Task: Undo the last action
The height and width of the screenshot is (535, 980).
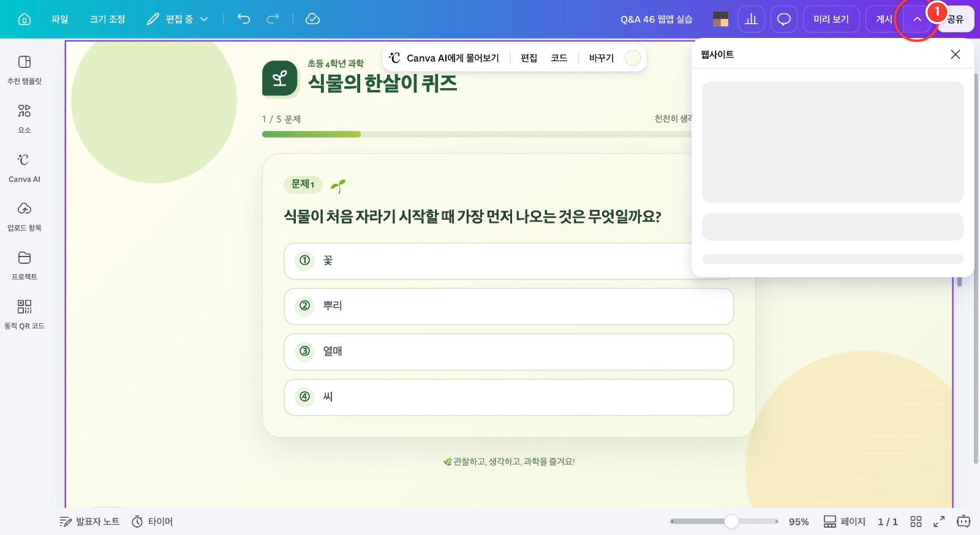Action: coord(244,19)
